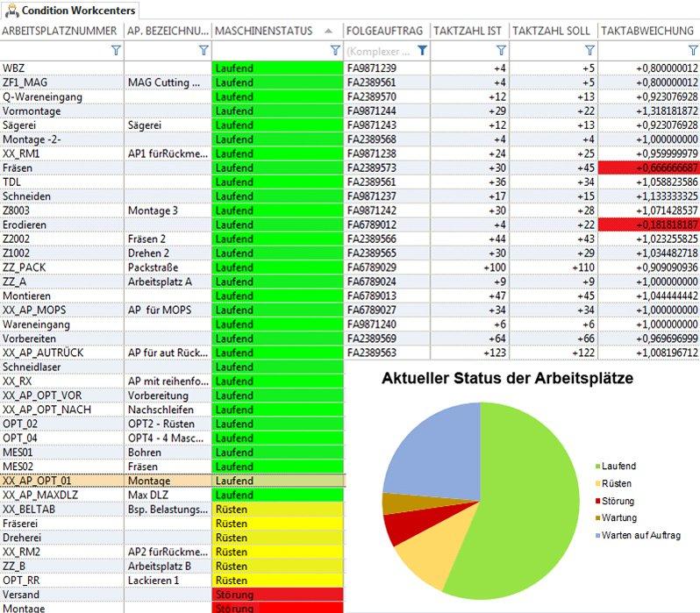Select the MES01 Bohren row
Viewport: 700px width, 613px height.
click(172, 453)
